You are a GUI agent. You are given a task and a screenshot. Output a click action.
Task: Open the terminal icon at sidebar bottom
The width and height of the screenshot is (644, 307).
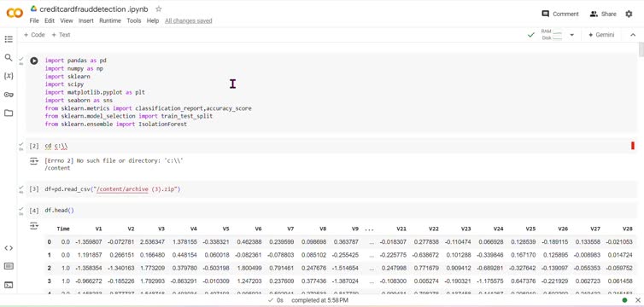pyautogui.click(x=9, y=285)
